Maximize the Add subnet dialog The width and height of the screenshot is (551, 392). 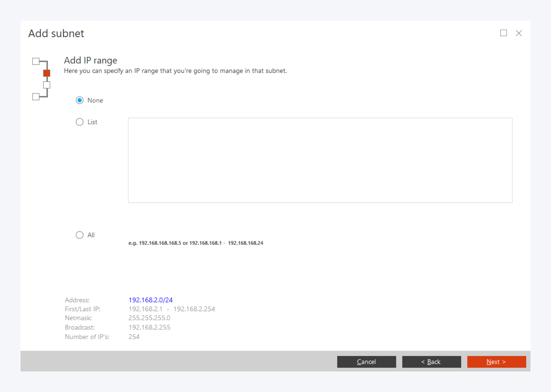(503, 33)
